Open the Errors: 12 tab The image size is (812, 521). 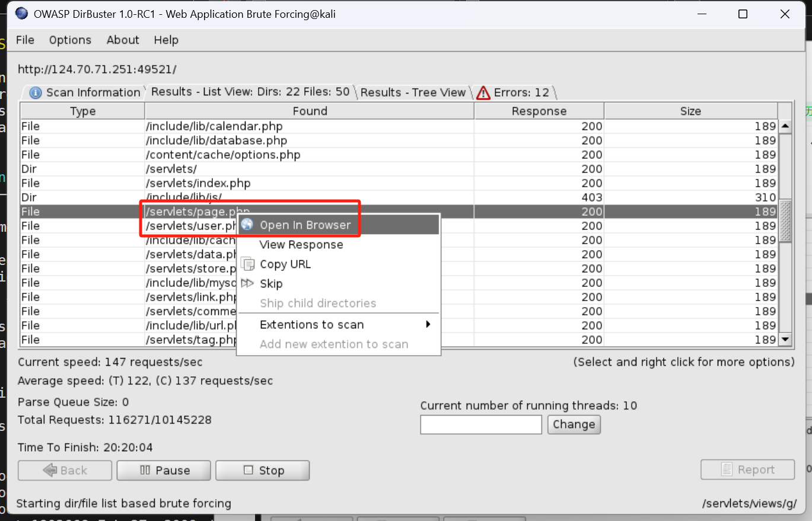(x=514, y=92)
